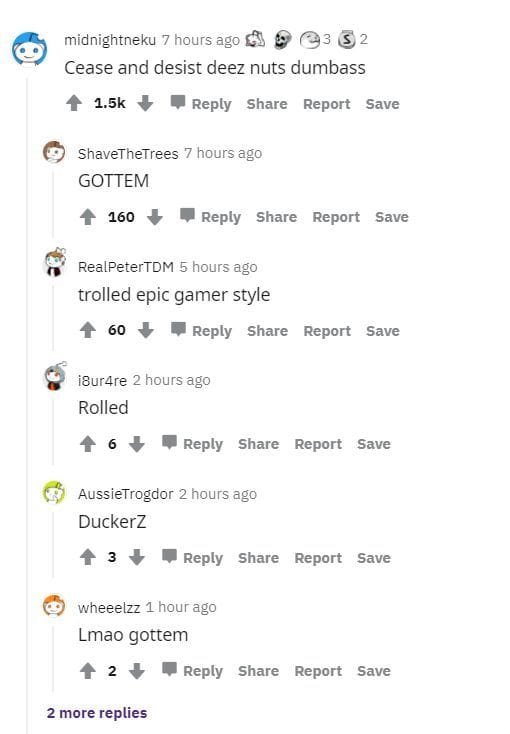Open RealPeterTDM's profile link

[126, 267]
